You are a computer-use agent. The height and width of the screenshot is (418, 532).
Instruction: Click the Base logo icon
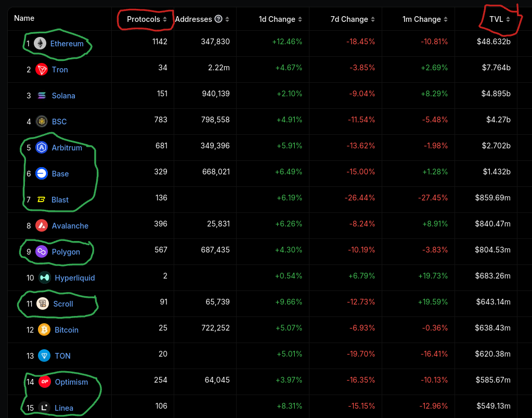click(42, 173)
